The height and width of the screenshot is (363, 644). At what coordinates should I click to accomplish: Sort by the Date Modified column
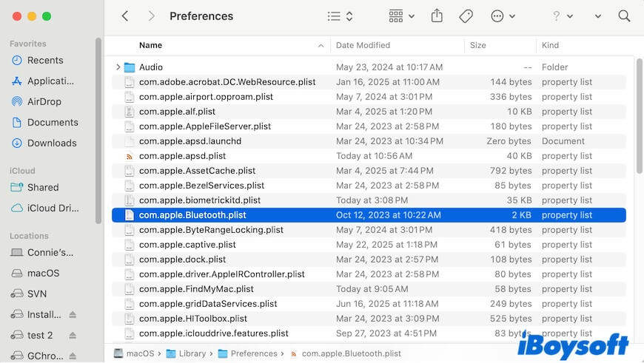click(x=363, y=45)
